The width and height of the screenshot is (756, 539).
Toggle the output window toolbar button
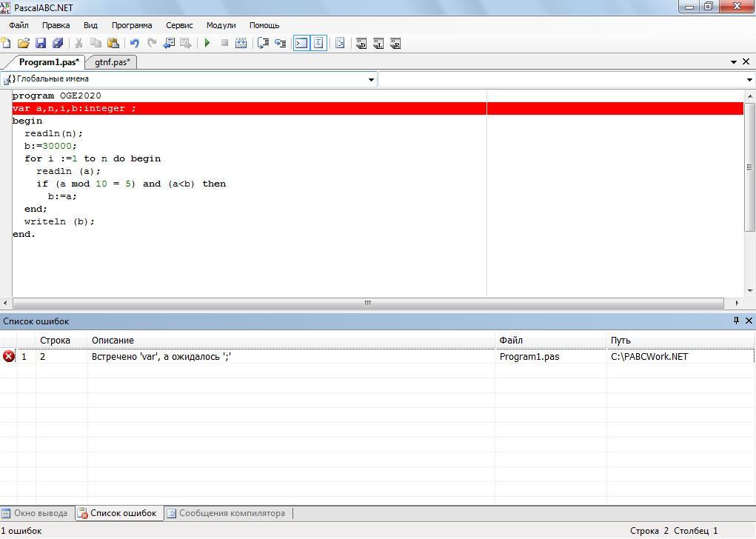point(301,44)
